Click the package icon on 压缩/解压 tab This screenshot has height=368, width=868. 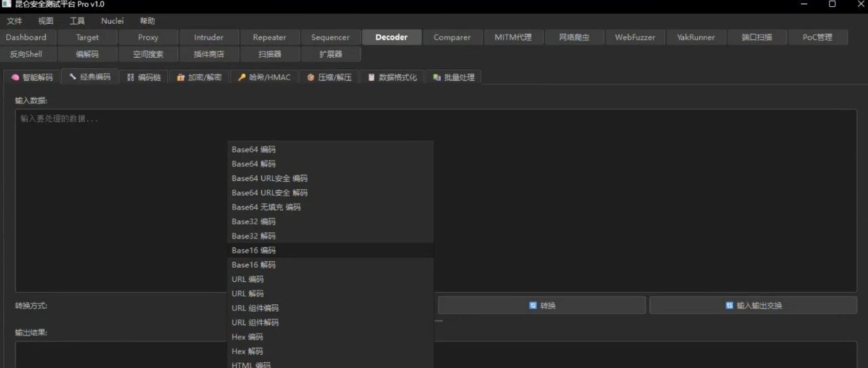tap(311, 77)
